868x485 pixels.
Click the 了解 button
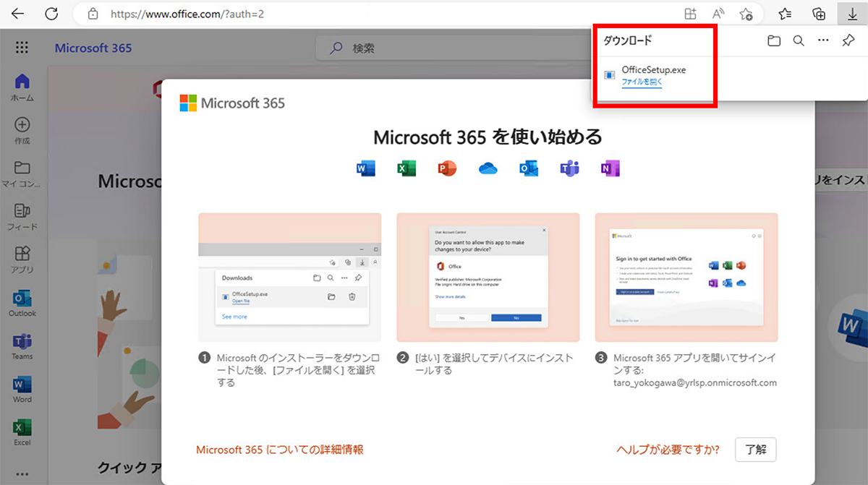[x=756, y=450]
